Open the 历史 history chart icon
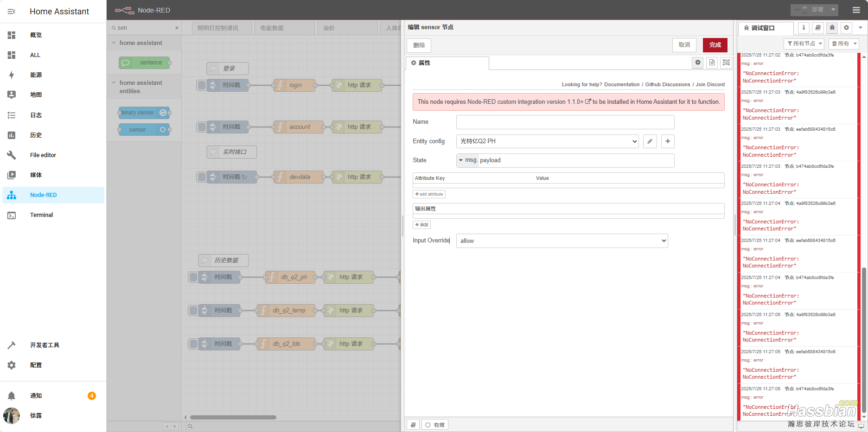The image size is (868, 432). (12, 135)
